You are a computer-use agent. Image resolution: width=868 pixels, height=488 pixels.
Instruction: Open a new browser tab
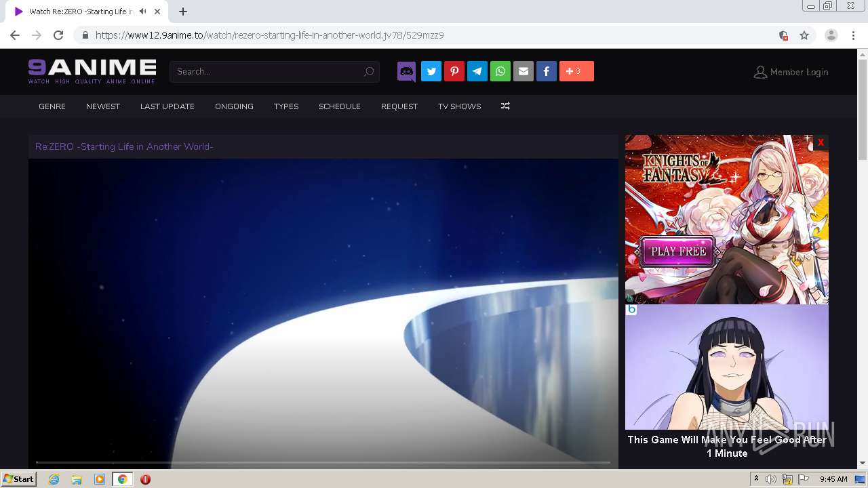pos(183,12)
